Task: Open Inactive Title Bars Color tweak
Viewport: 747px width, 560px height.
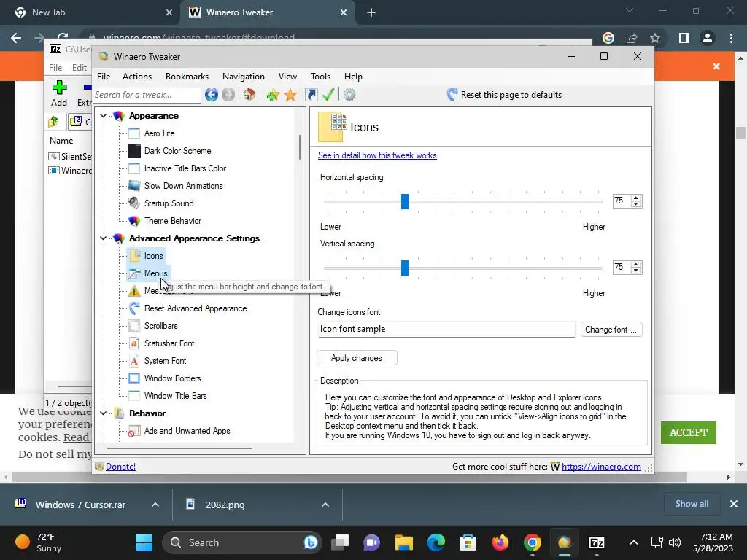Action: point(185,168)
